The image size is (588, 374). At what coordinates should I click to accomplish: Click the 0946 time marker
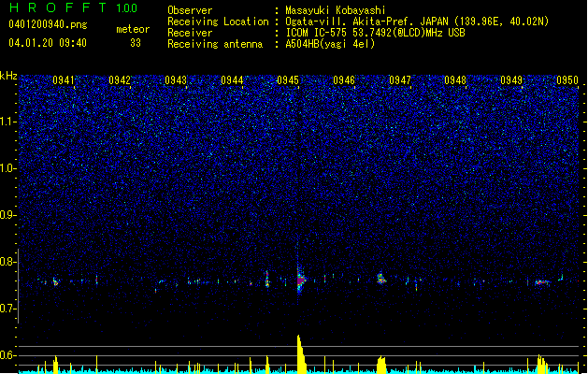[344, 80]
